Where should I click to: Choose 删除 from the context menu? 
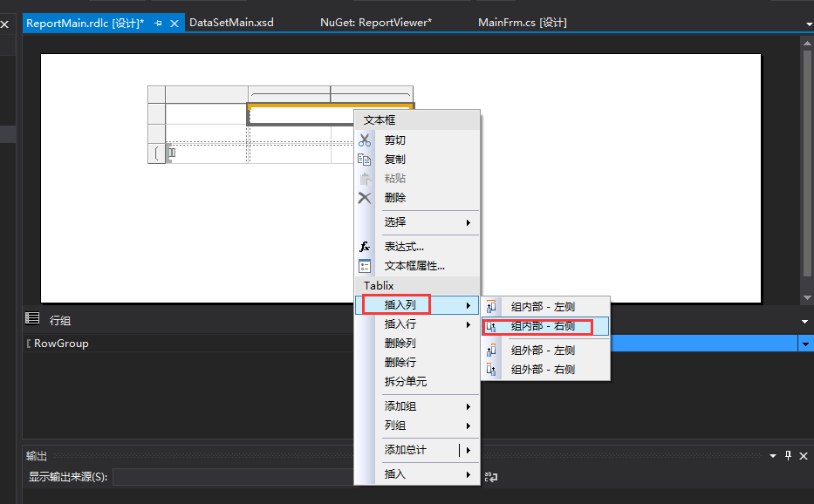[417, 198]
